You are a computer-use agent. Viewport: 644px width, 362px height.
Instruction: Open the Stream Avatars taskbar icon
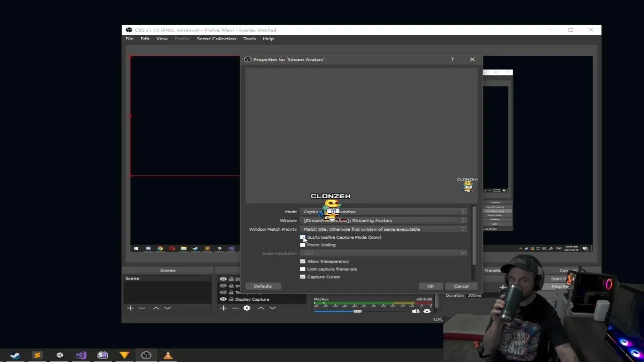[103, 355]
